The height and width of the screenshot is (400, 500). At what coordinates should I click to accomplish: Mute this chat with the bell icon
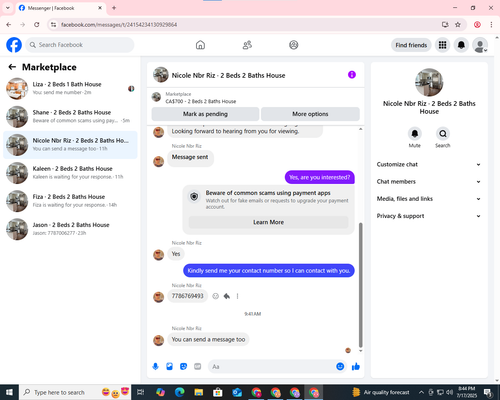pos(414,134)
